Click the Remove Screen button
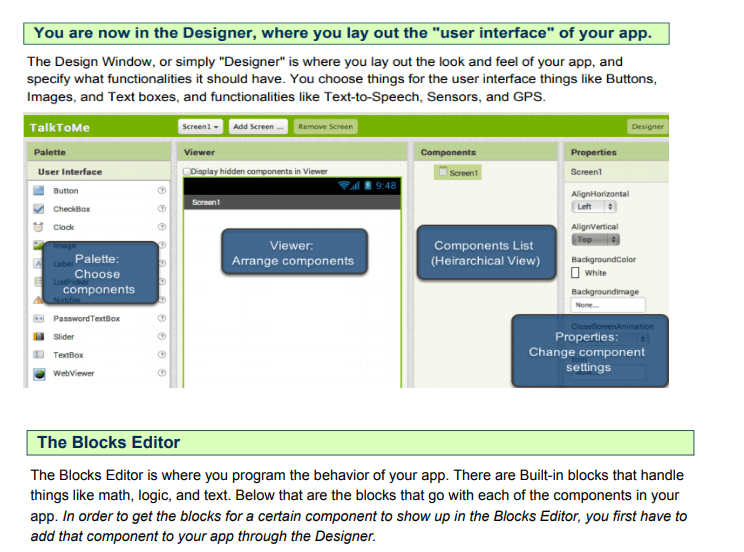744x552 pixels. [325, 127]
